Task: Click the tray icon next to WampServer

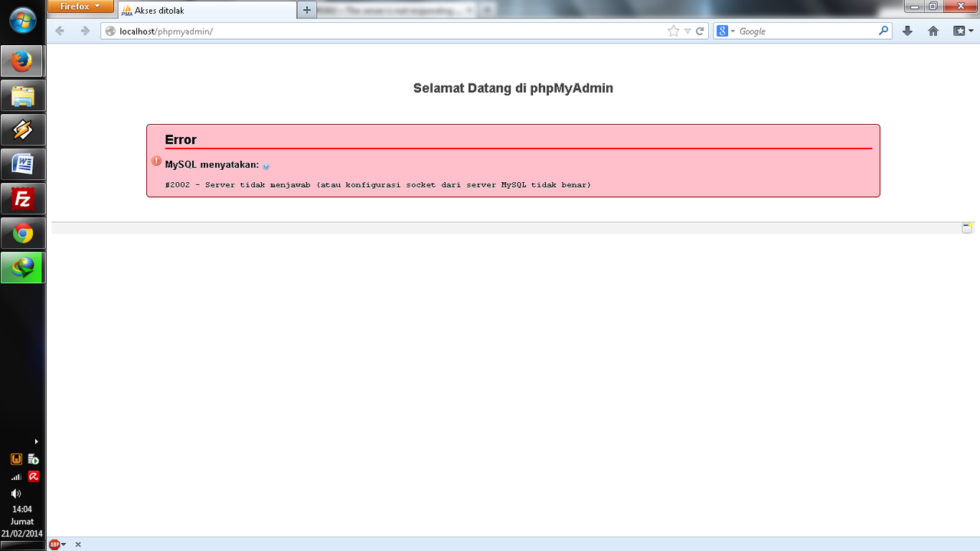Action: point(34,459)
